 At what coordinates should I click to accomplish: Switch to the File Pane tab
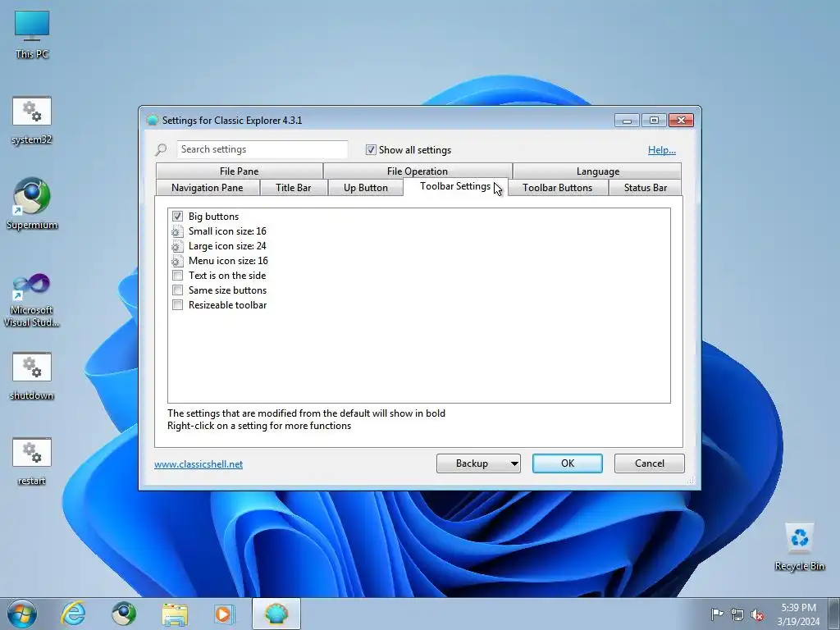pyautogui.click(x=239, y=171)
